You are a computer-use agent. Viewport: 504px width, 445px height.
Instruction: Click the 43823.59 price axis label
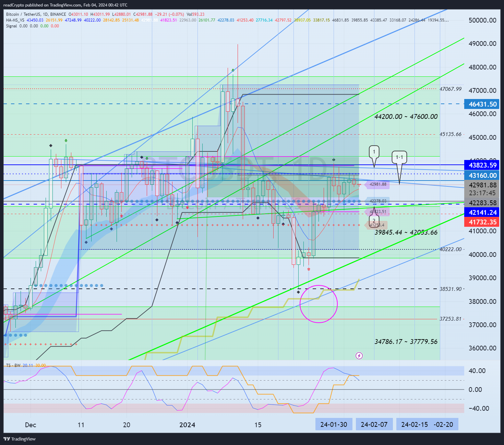[x=482, y=165]
